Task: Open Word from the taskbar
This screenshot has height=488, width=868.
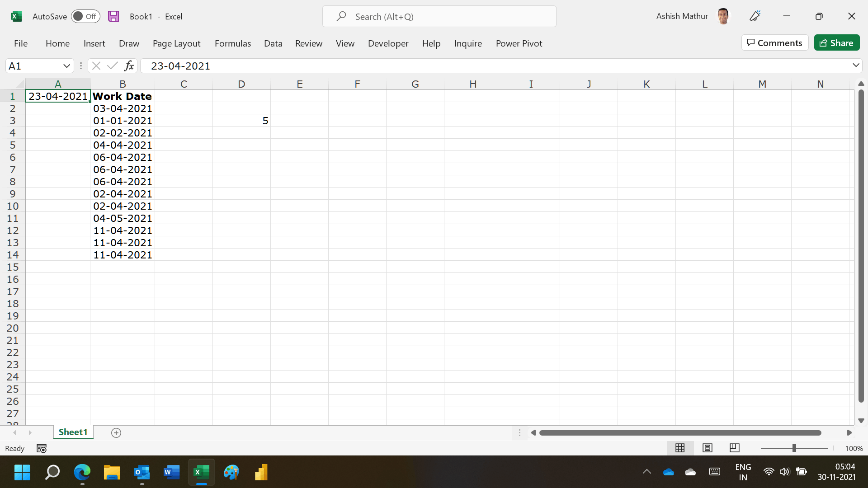Action: pos(171,472)
